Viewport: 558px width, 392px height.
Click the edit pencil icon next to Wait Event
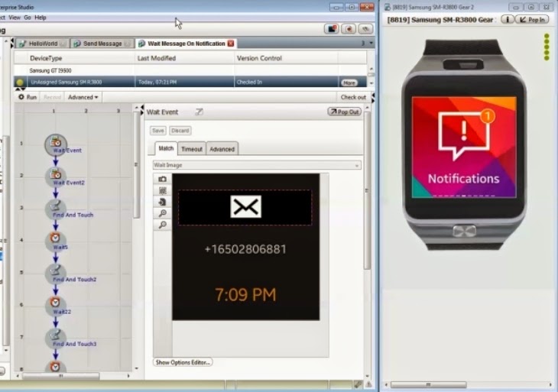point(200,112)
